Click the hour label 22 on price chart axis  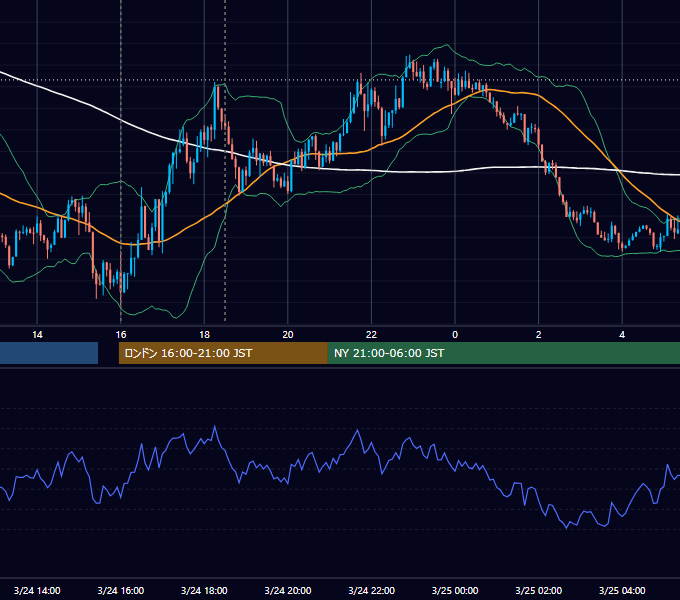tap(371, 335)
